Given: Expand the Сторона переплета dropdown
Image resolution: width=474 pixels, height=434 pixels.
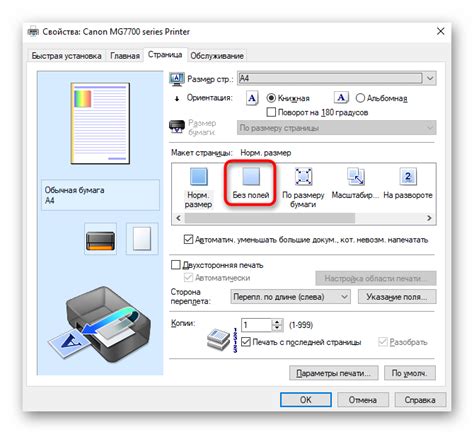Looking at the screenshot, I should [290, 297].
